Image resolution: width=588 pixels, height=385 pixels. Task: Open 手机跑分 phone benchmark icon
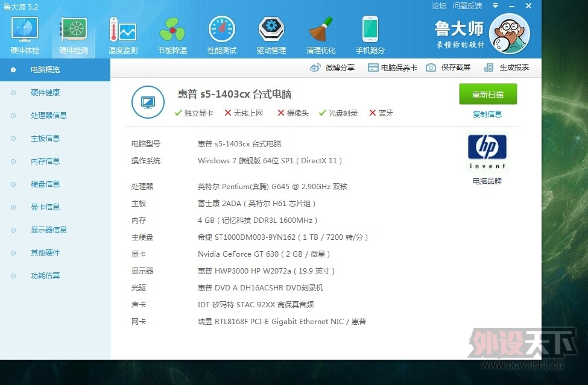tap(370, 30)
